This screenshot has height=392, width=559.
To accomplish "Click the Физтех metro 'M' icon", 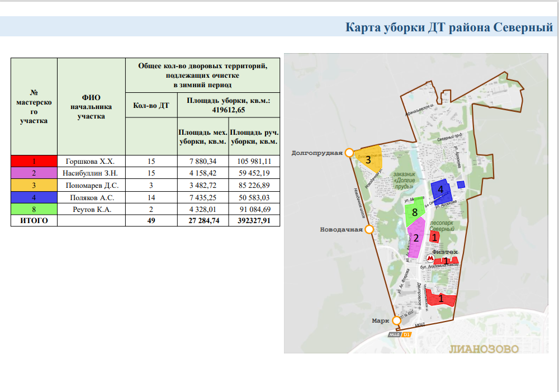I will 430,258.
